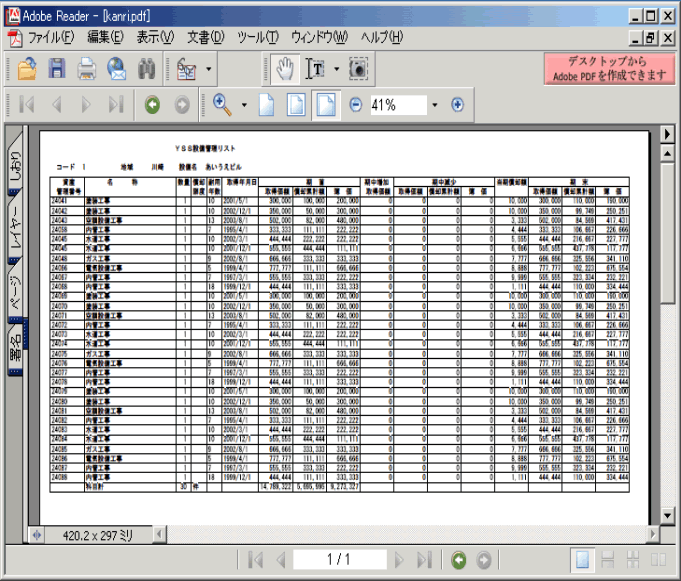Click the vertical scrollbar thumb

[x=667, y=233]
